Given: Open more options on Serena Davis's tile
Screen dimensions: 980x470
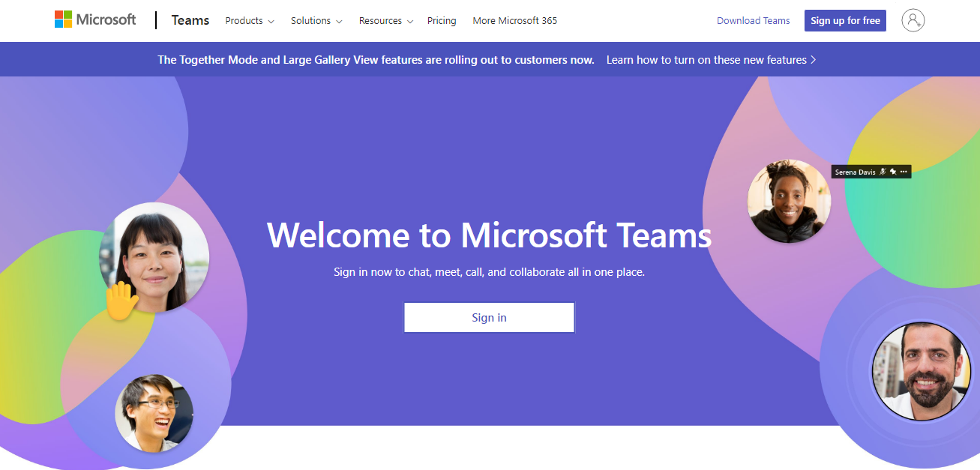Looking at the screenshot, I should 904,172.
